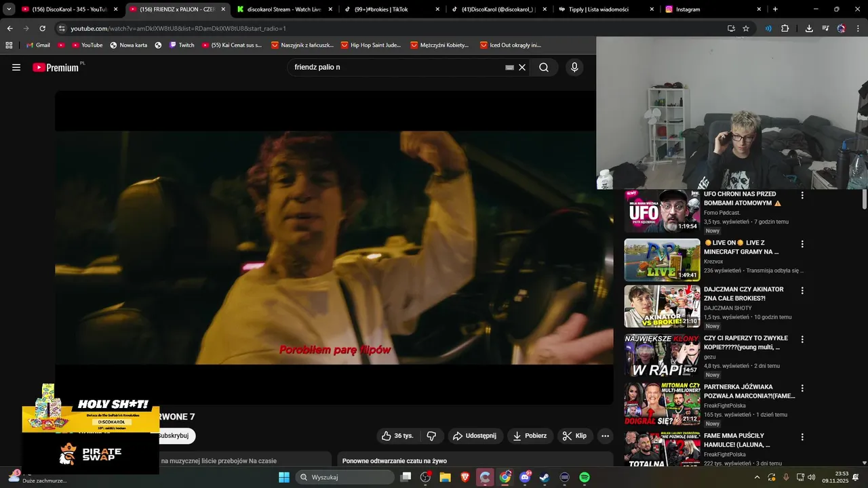The width and height of the screenshot is (868, 488).
Task: Open the on-screen keyboard in search box
Action: [509, 68]
